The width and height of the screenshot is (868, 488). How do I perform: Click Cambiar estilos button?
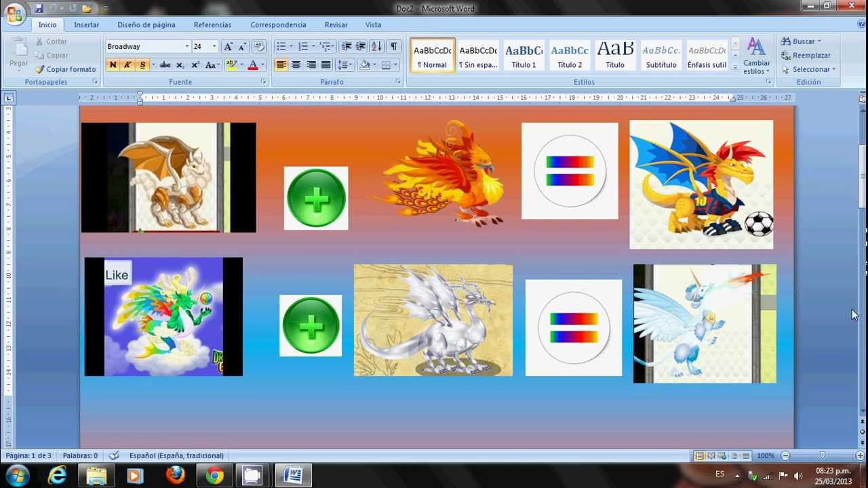click(756, 56)
